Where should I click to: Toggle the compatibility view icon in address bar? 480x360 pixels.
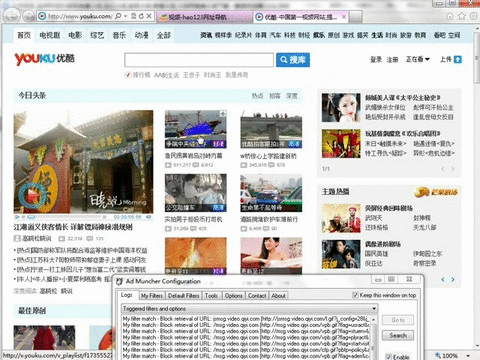click(134, 16)
